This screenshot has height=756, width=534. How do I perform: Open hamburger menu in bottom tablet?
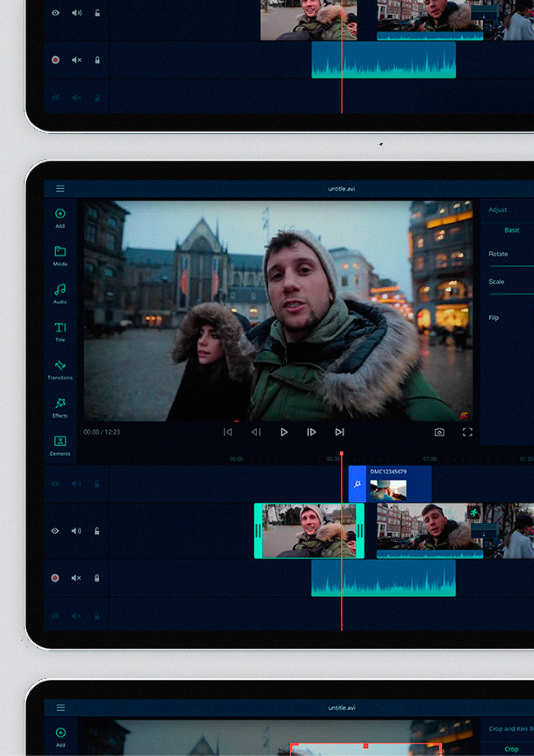[x=61, y=707]
